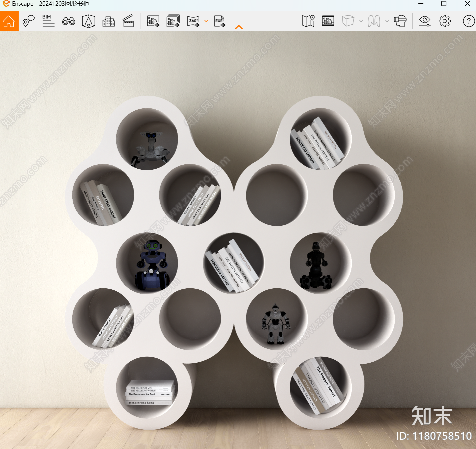This screenshot has width=476, height=449.
Task: Maximize the Enscape window
Action: (x=444, y=4)
